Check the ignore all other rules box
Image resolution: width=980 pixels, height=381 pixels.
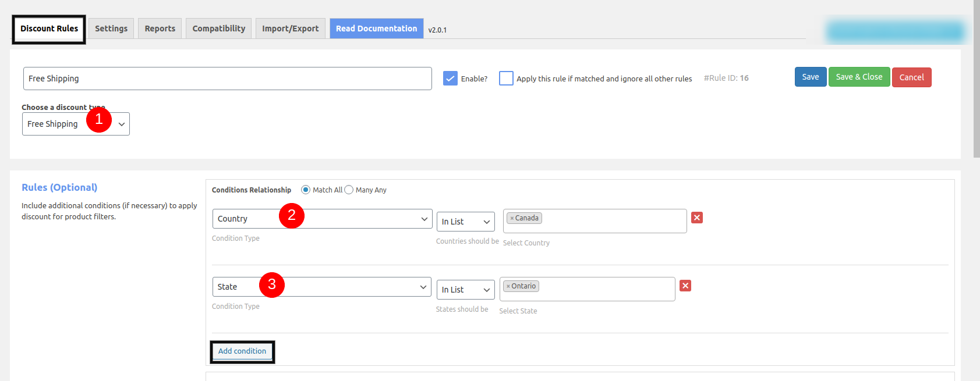click(x=506, y=79)
